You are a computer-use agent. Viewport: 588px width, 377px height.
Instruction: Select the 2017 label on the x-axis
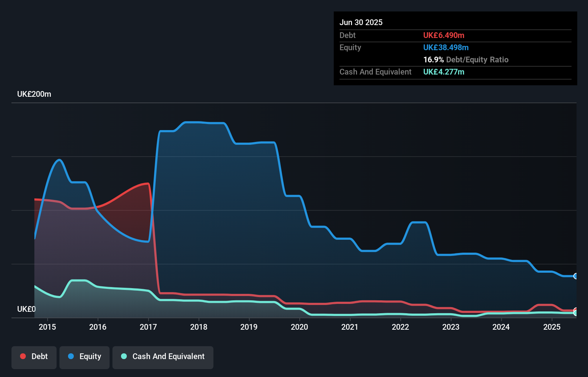(148, 327)
